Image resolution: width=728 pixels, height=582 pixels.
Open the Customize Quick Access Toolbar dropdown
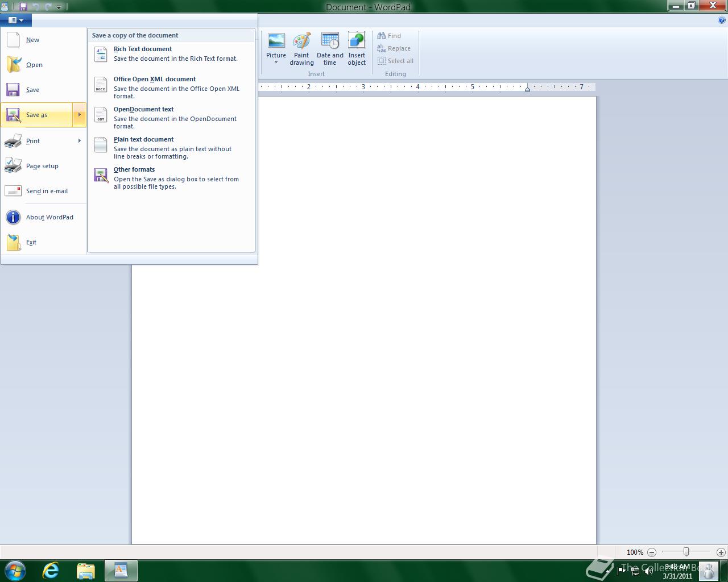coord(59,7)
